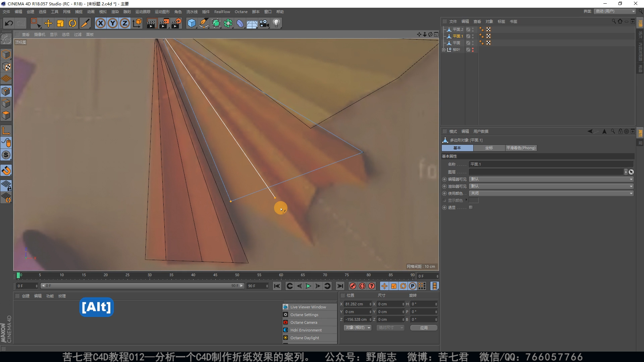Select the Rotate tool
Image resolution: width=644 pixels, height=362 pixels.
[72, 23]
